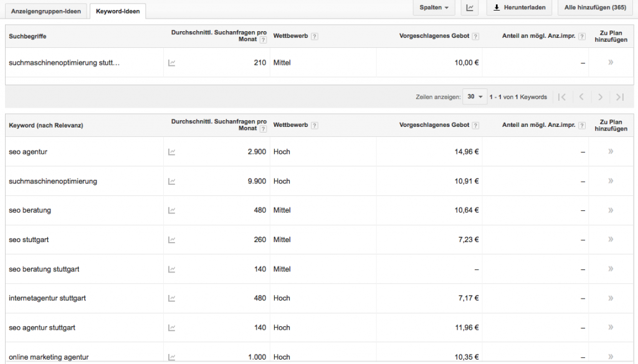Viewport: 638px width, 364px height.
Task: Add seo beratung keyword to plan
Action: tap(611, 210)
